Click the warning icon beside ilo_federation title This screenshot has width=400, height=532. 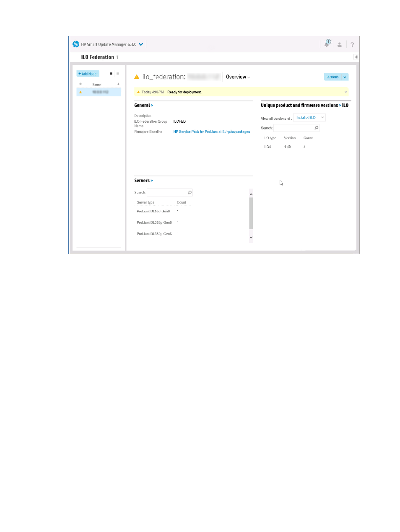point(137,77)
